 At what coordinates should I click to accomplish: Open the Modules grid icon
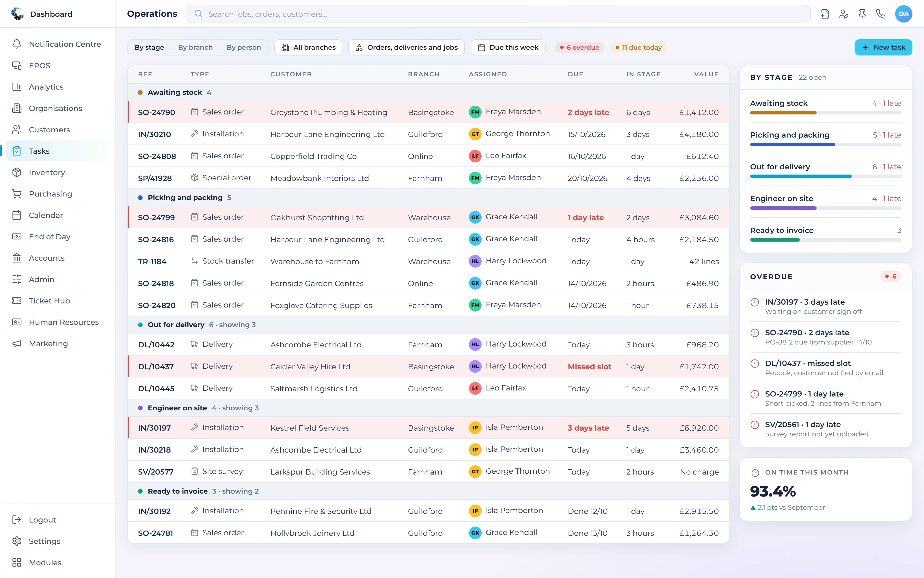pos(17,562)
